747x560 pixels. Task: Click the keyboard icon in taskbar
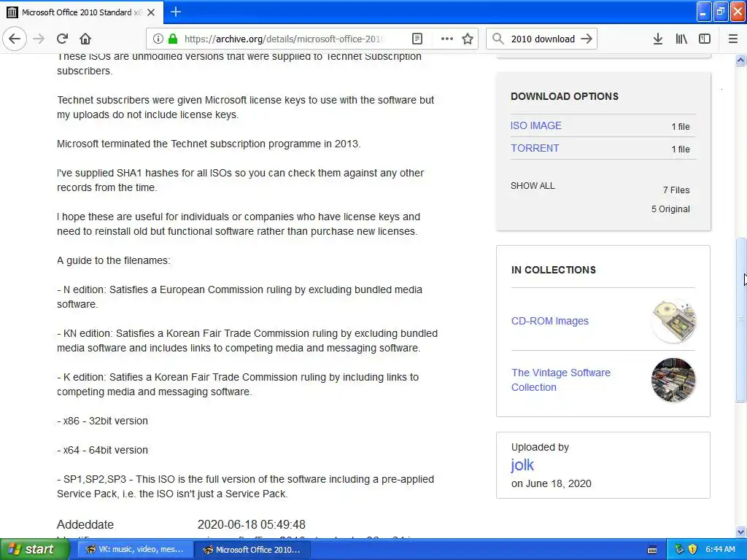point(652,550)
